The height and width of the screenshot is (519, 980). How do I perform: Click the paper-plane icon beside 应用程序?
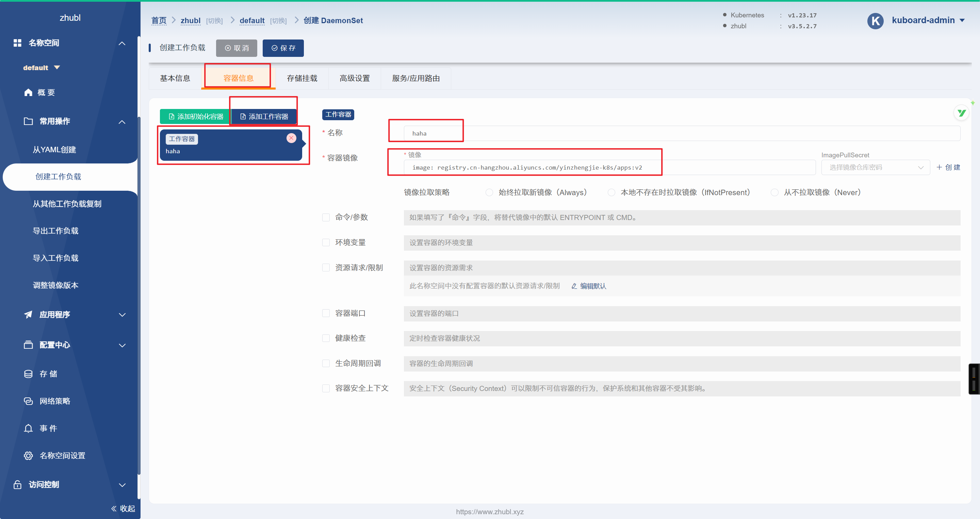(x=28, y=315)
